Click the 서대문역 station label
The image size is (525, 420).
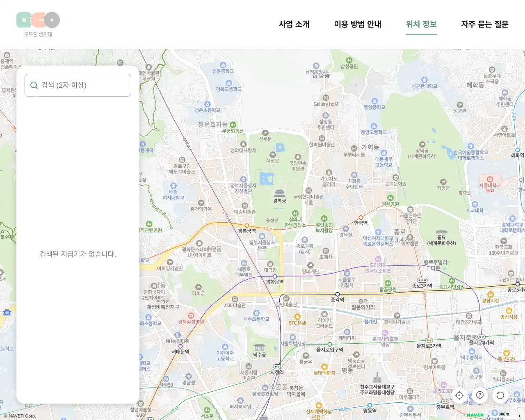click(180, 352)
